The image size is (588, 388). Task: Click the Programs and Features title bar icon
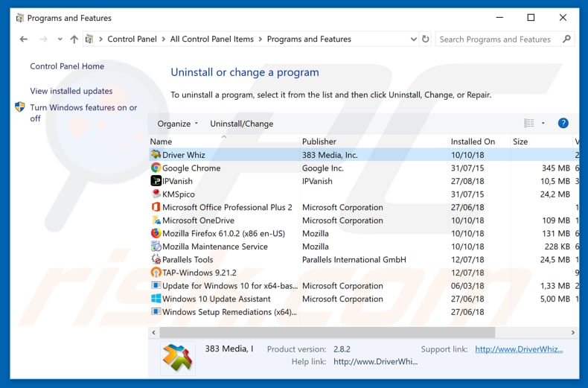20,18
